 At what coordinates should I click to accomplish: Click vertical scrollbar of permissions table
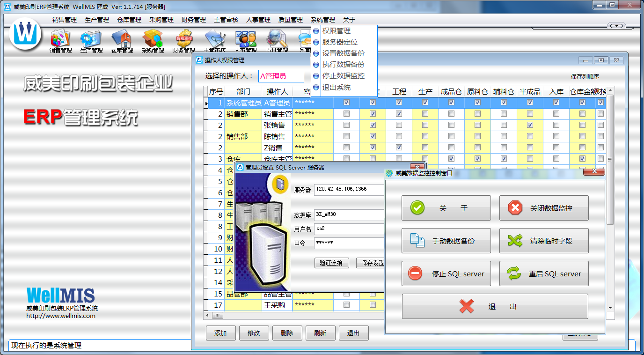(x=610, y=159)
